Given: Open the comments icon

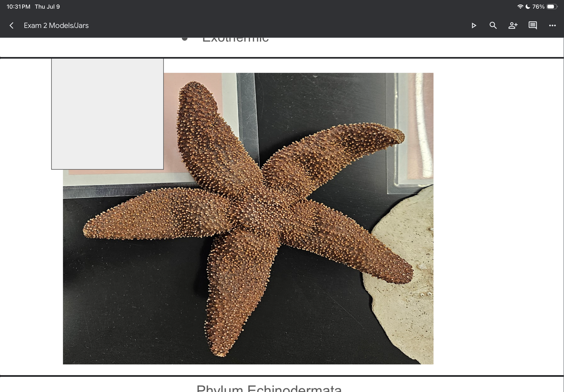Looking at the screenshot, I should [x=533, y=25].
